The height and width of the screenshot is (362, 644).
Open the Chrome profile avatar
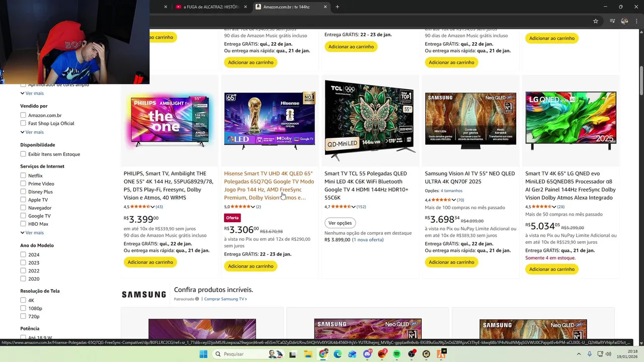click(624, 21)
